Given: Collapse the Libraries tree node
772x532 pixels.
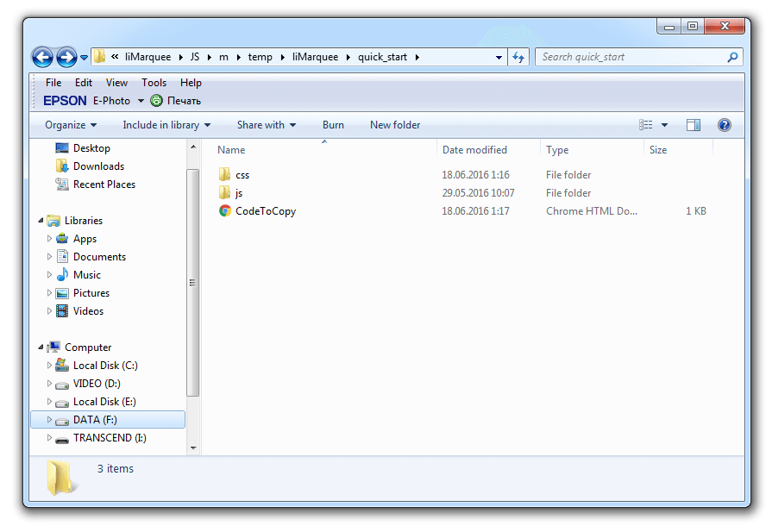Looking at the screenshot, I should click(41, 221).
